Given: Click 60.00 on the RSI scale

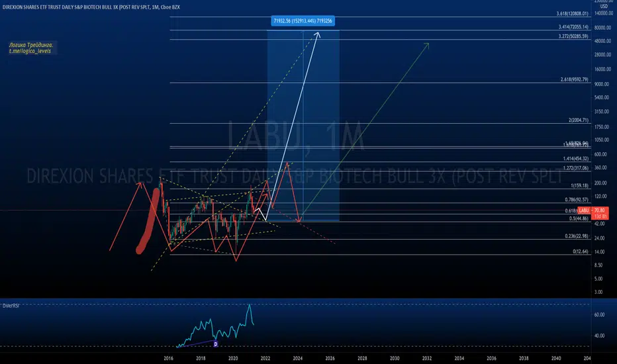Looking at the screenshot, I should click(x=600, y=315).
